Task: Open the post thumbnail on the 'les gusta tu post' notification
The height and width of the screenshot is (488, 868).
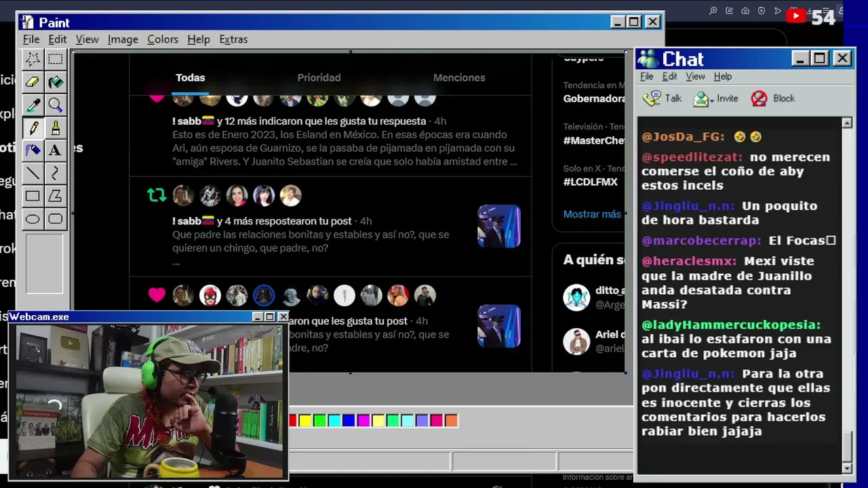Action: [x=499, y=326]
